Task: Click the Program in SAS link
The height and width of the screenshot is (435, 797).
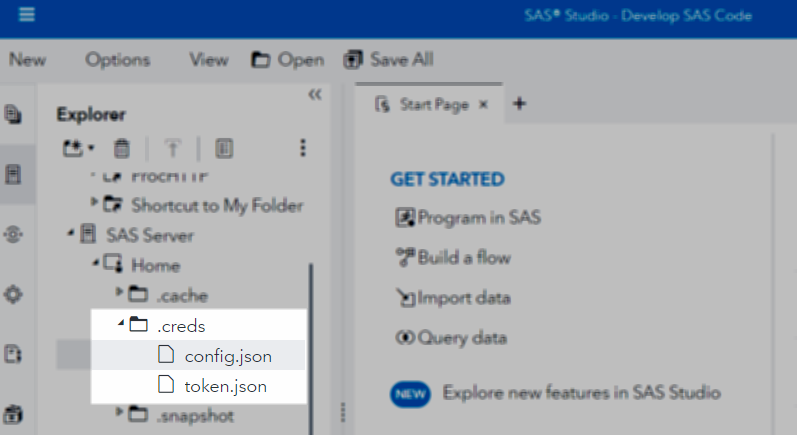Action: click(479, 218)
